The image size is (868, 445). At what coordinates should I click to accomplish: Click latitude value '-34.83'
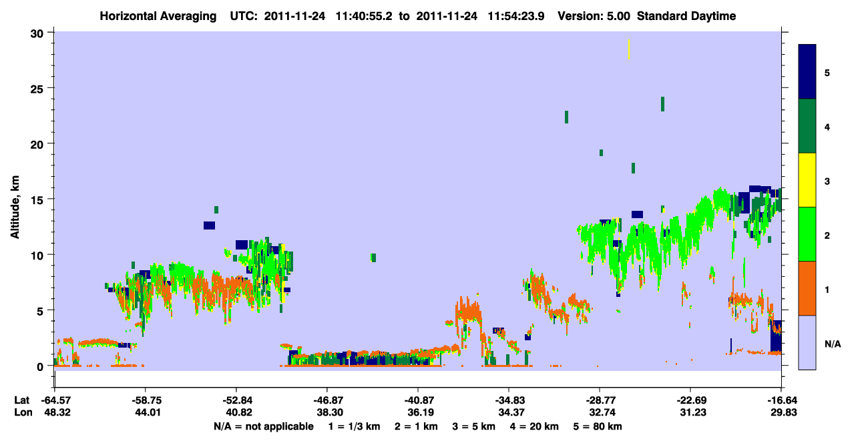tap(509, 400)
